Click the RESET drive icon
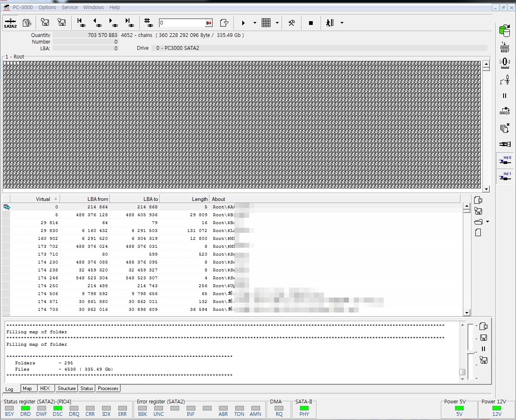The width and height of the screenshot is (516, 420). click(505, 47)
